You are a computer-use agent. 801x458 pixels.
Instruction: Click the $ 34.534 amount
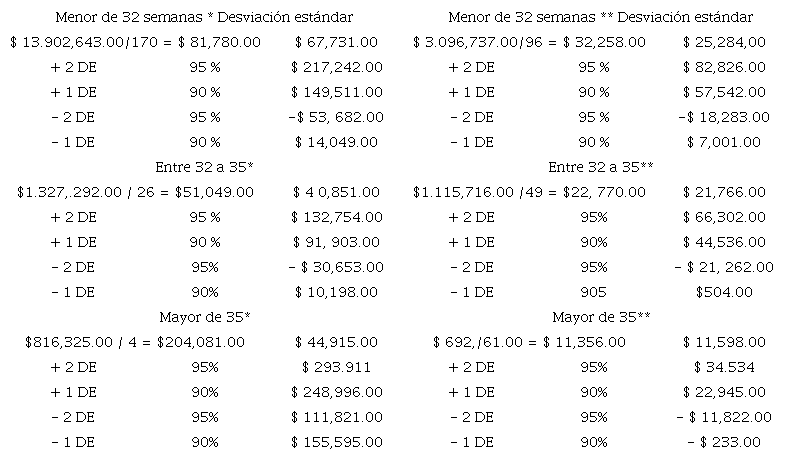point(725,367)
